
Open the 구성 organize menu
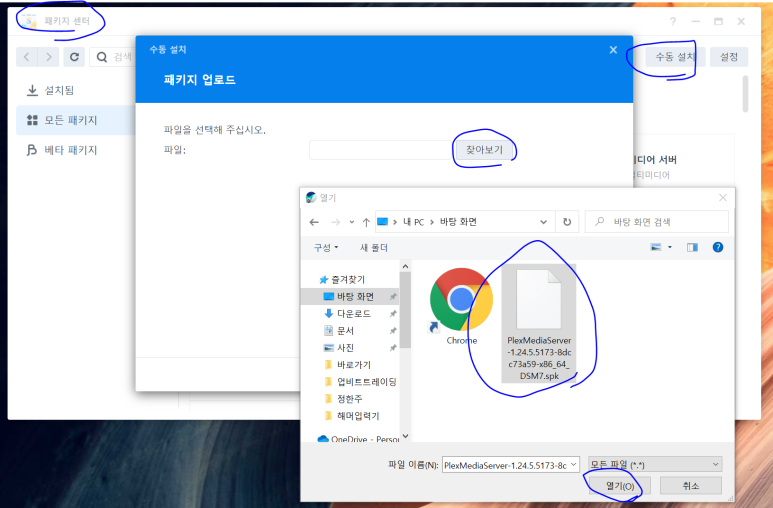coord(326,248)
